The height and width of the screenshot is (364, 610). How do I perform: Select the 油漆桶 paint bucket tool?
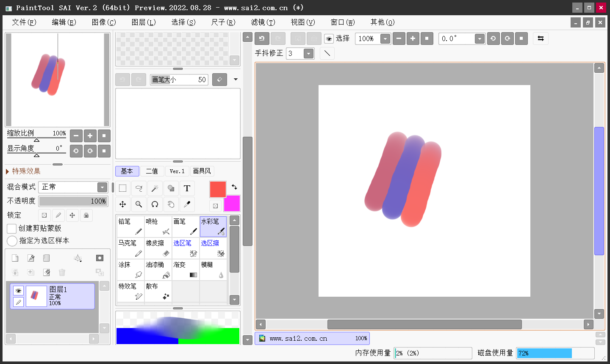point(158,270)
